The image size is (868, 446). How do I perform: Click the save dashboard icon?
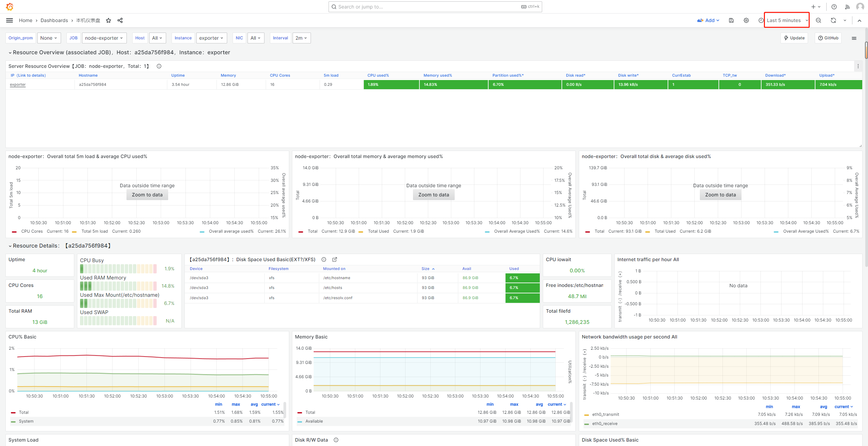point(731,20)
